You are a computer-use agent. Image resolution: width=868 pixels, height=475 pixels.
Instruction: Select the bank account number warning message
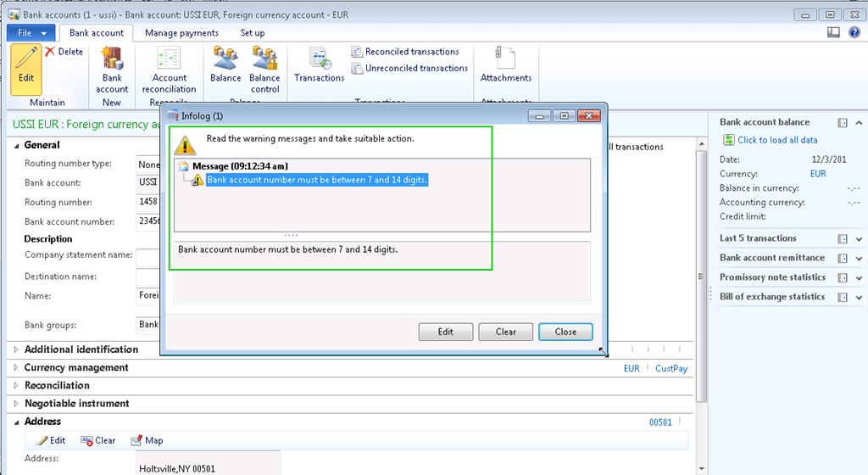pos(317,180)
